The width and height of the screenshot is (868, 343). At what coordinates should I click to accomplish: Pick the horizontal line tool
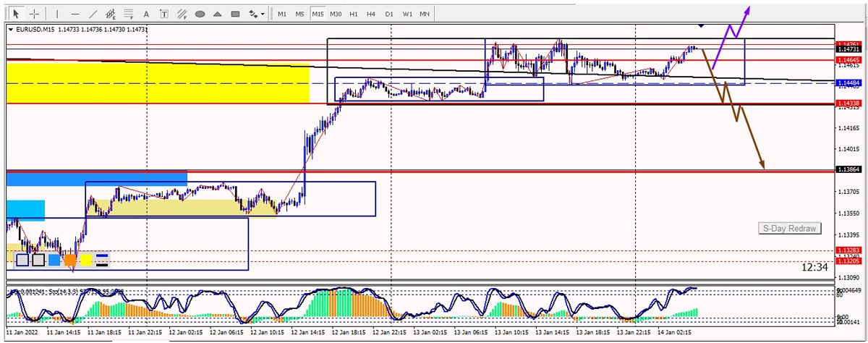pyautogui.click(x=75, y=14)
